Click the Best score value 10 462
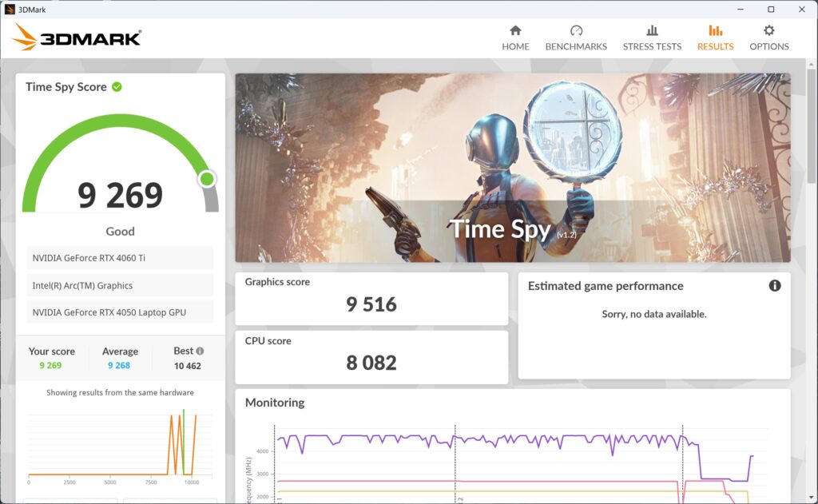Viewport: 818px width, 504px height. [x=188, y=366]
